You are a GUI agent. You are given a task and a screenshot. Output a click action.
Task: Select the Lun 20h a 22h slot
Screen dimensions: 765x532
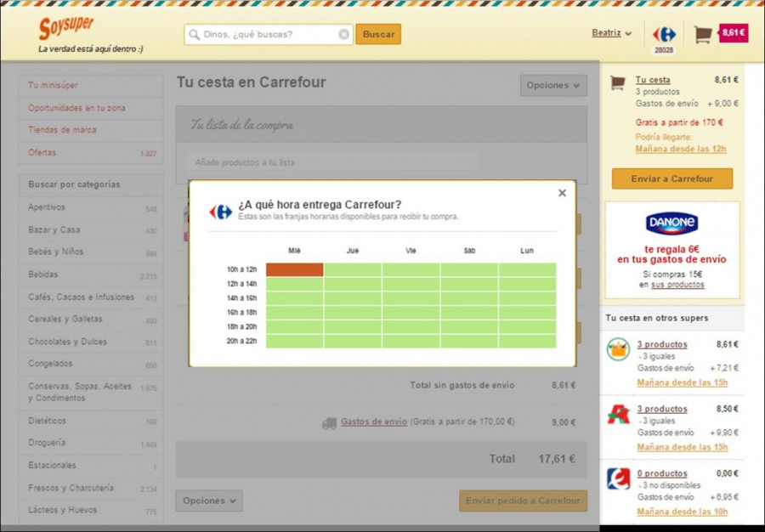tap(527, 342)
